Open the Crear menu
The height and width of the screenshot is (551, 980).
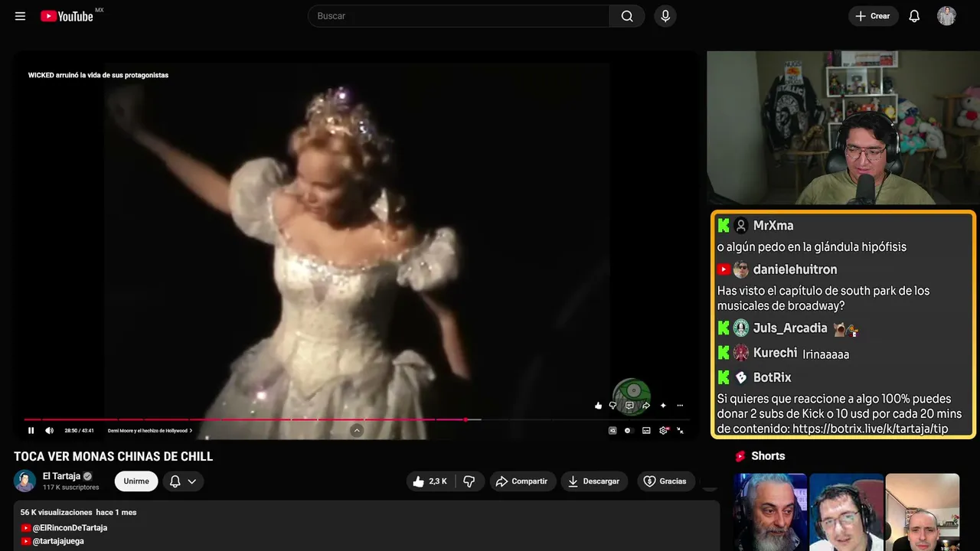tap(874, 16)
